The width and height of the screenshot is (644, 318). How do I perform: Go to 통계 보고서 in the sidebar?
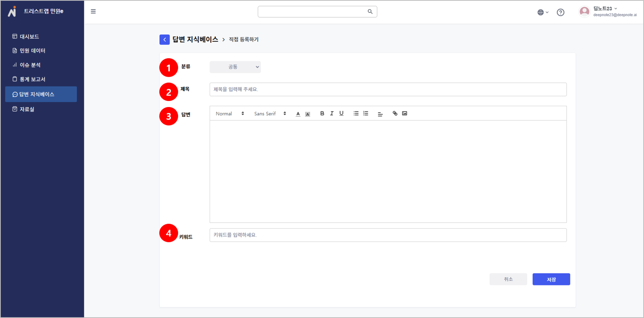point(32,79)
